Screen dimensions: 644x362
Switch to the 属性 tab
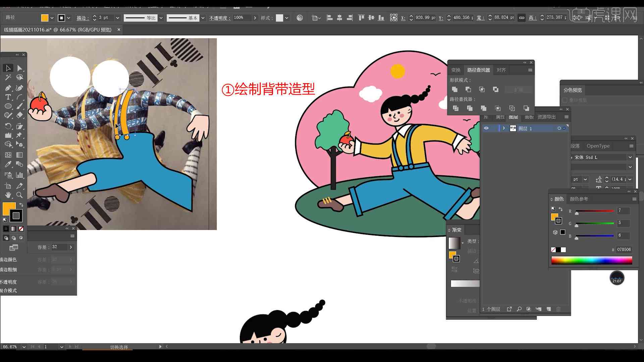click(500, 117)
